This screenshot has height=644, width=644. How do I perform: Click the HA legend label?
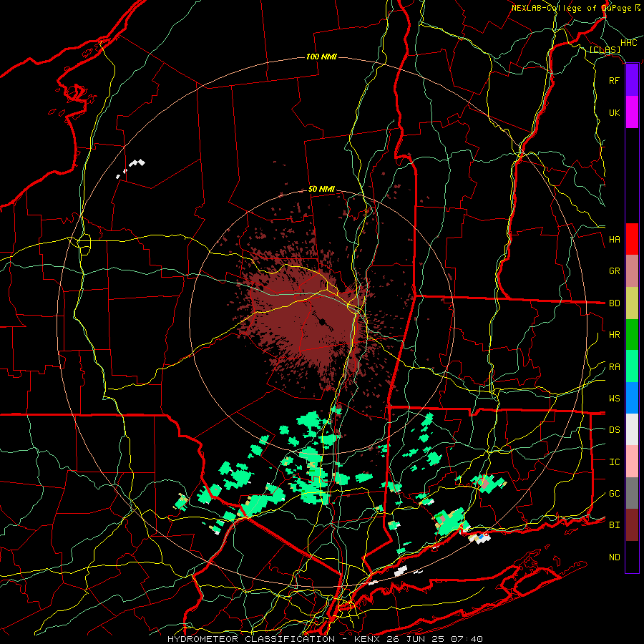pyautogui.click(x=615, y=240)
